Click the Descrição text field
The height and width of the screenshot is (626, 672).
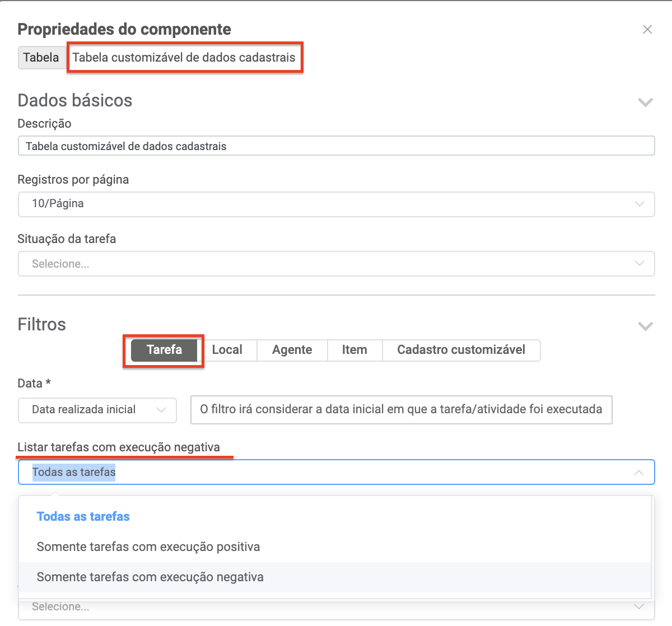pos(336,146)
